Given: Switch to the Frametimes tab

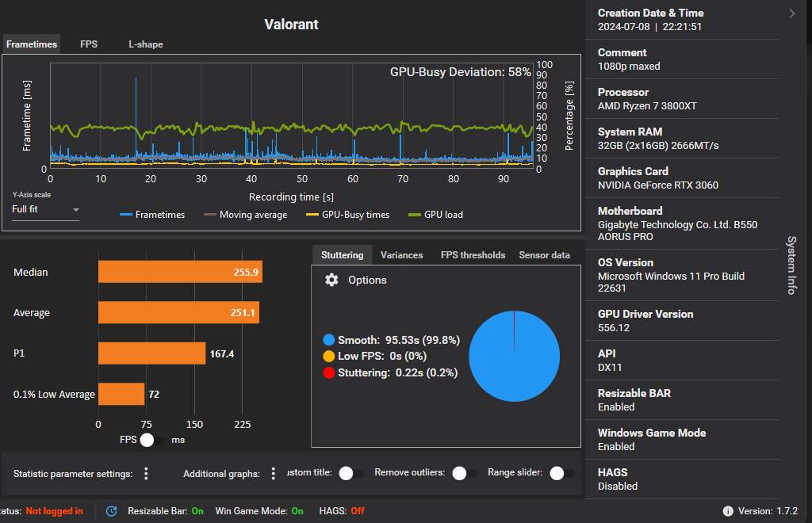Looking at the screenshot, I should 32,44.
